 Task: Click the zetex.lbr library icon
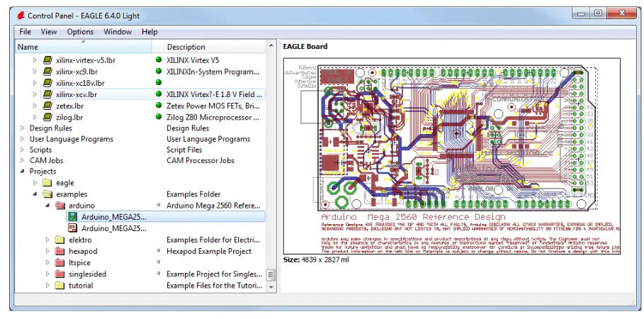[47, 106]
